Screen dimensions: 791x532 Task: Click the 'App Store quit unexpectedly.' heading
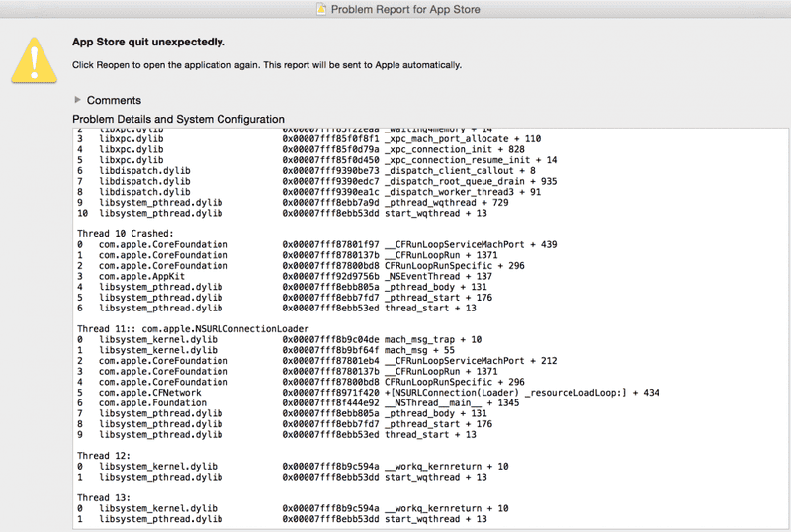pyautogui.click(x=148, y=43)
